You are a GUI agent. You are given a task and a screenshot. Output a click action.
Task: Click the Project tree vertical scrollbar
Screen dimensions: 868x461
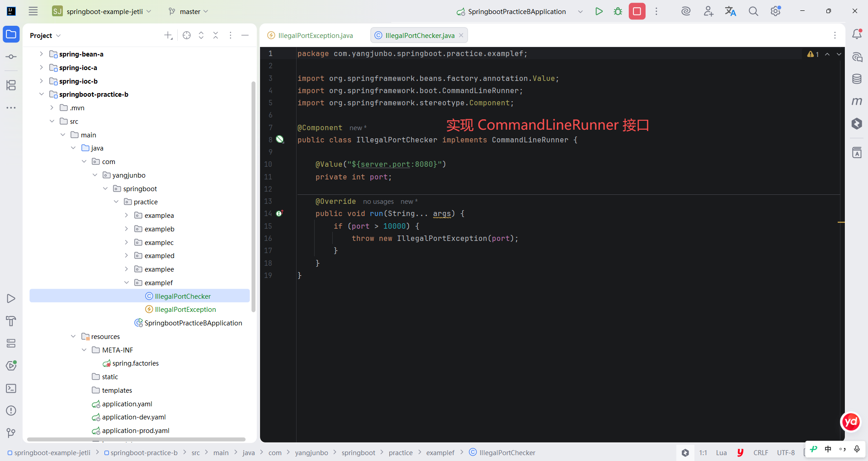point(253,197)
